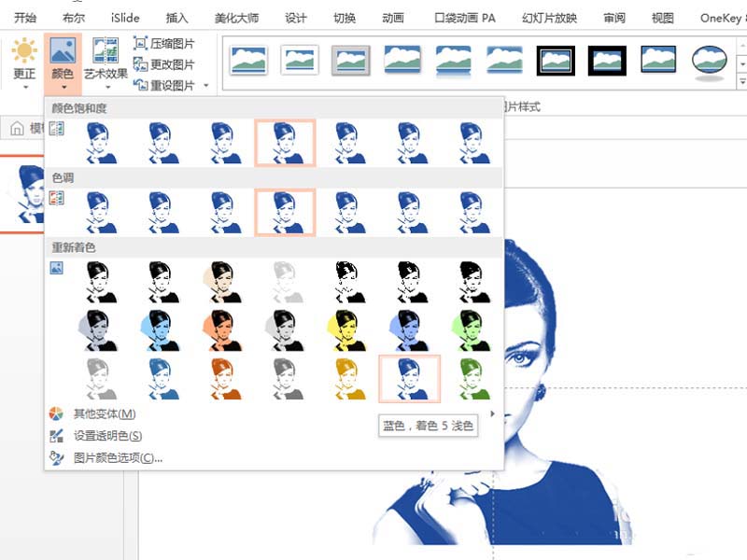Expand the 其他变体 submenu arrow

pyautogui.click(x=493, y=413)
